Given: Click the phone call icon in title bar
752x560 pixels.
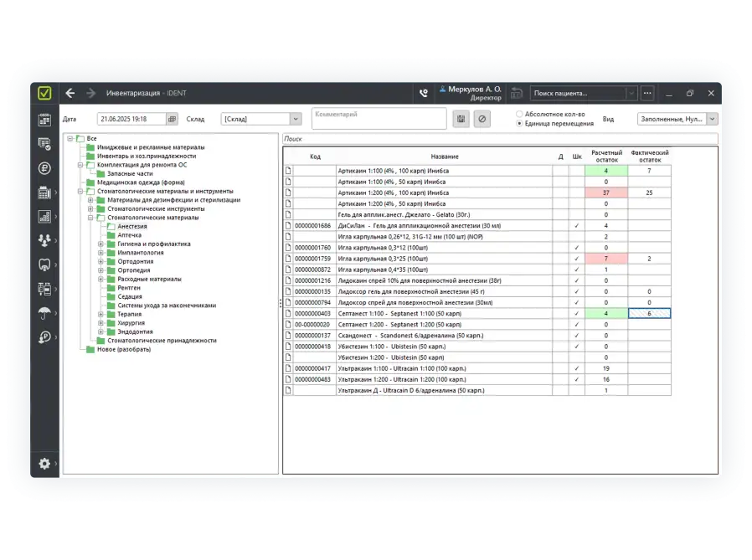Looking at the screenshot, I should pos(424,93).
